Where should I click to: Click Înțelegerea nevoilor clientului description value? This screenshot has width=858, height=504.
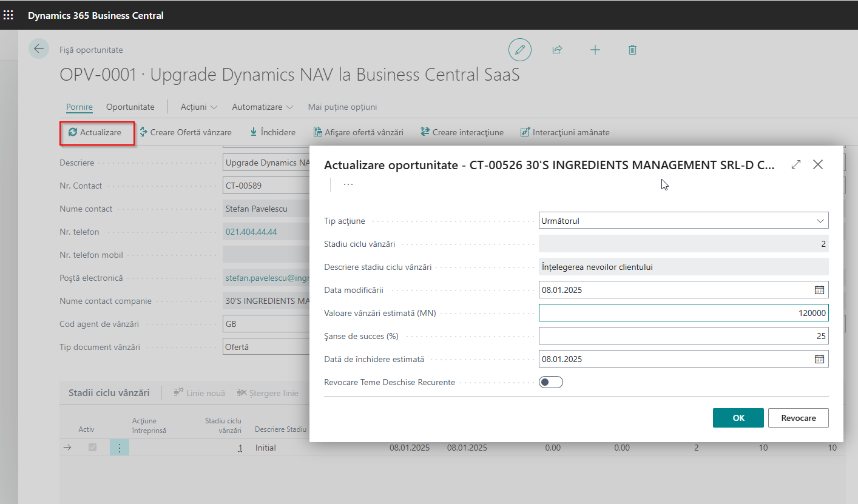597,267
